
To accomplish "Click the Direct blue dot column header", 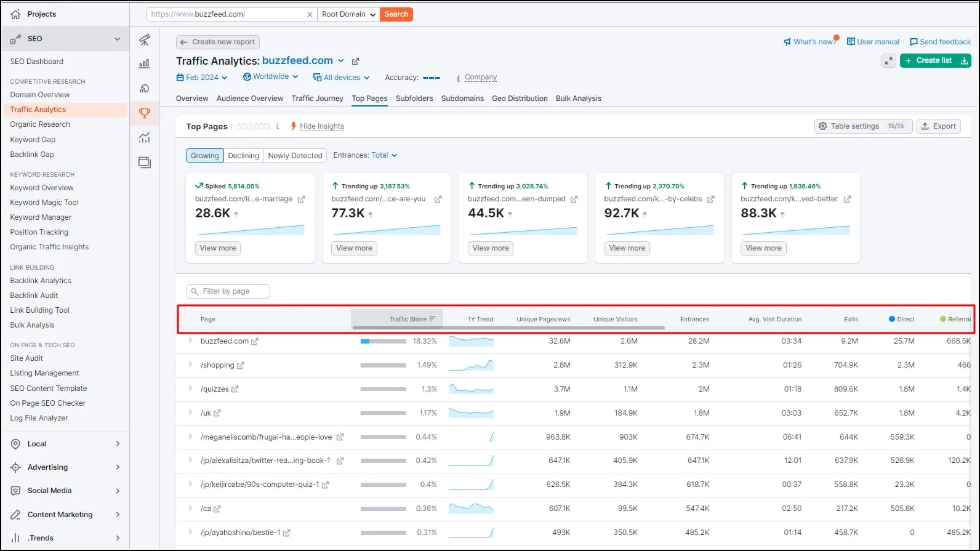I will click(x=901, y=319).
